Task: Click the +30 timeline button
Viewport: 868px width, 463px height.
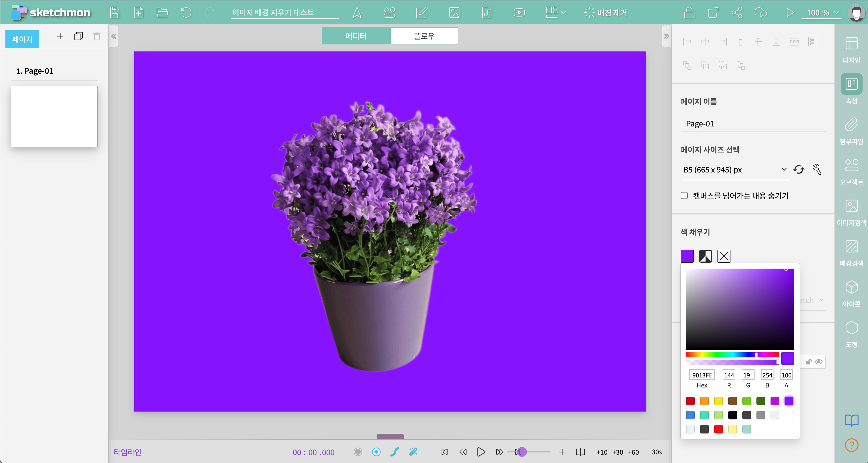Action: click(x=617, y=452)
